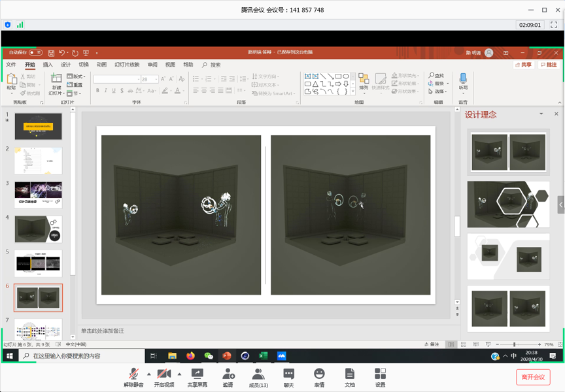Switch to the 插入 ribbon tab

click(48, 65)
